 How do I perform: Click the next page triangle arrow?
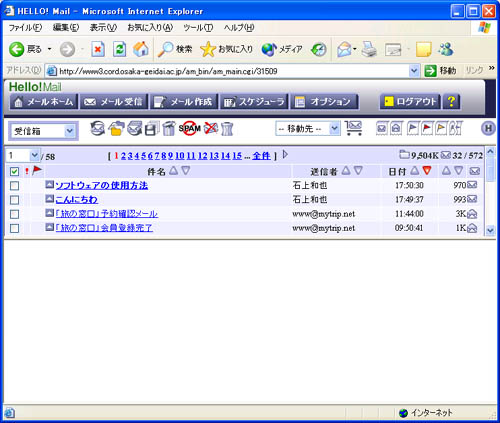click(285, 155)
